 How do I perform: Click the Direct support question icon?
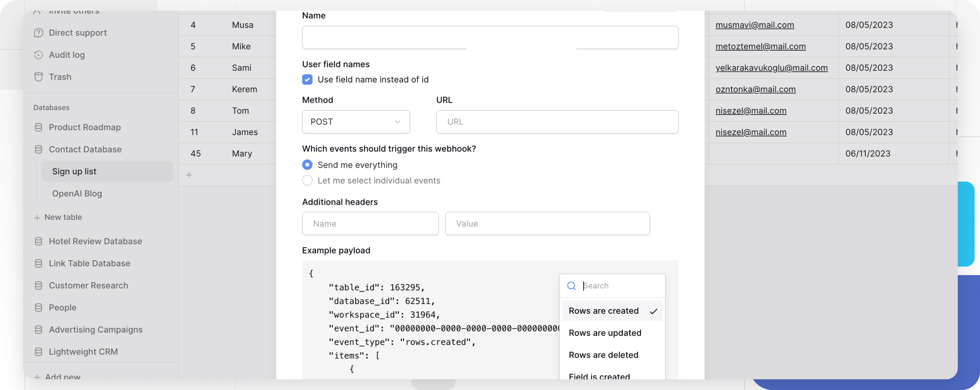(x=38, y=33)
